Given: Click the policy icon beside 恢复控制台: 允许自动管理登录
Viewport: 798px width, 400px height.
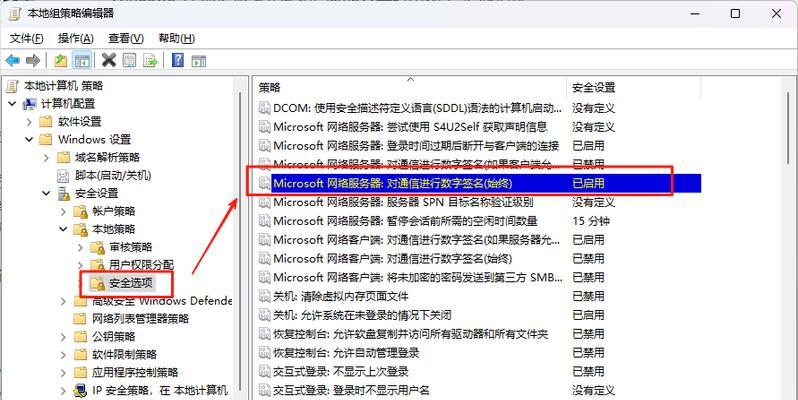Looking at the screenshot, I should pyautogui.click(x=264, y=353).
